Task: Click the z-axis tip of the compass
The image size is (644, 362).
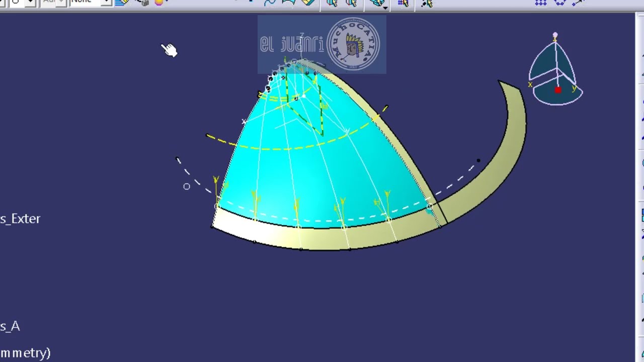Action: pos(555,35)
